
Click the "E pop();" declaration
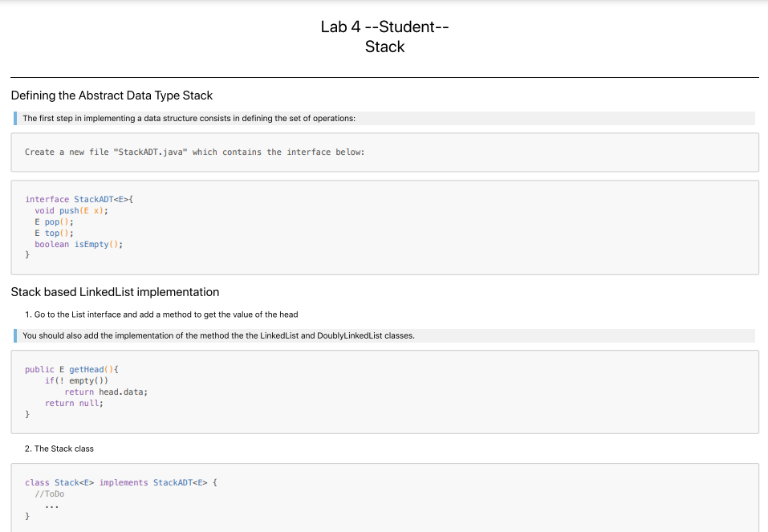(53, 221)
